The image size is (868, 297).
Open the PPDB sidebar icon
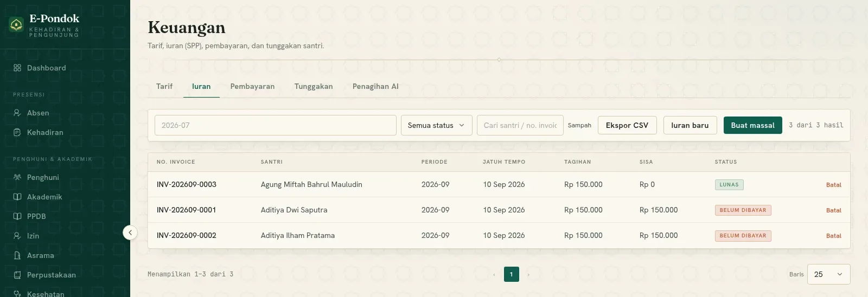pos(17,216)
